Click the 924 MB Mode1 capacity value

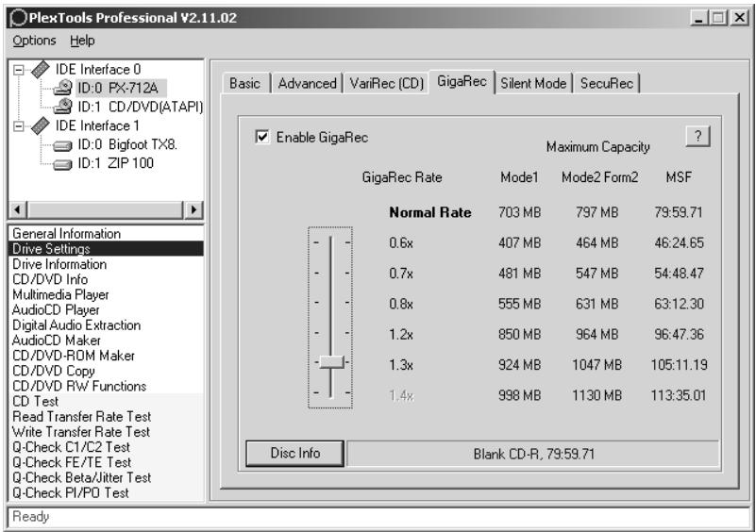pyautogui.click(x=519, y=365)
